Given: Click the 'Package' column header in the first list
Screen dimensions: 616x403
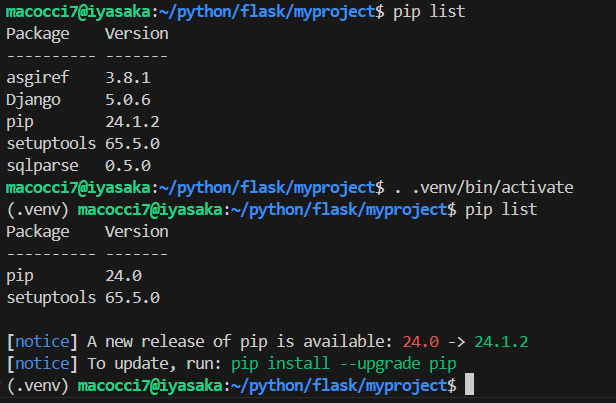Looking at the screenshot, I should tap(39, 33).
